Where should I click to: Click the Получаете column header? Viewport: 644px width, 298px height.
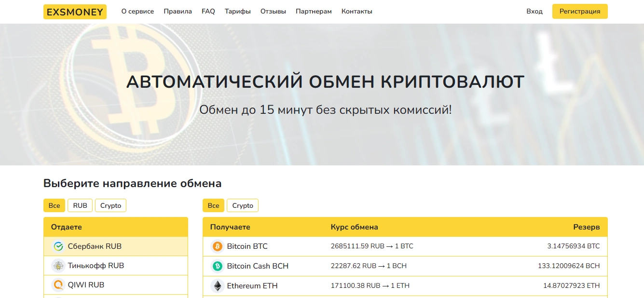(x=230, y=227)
